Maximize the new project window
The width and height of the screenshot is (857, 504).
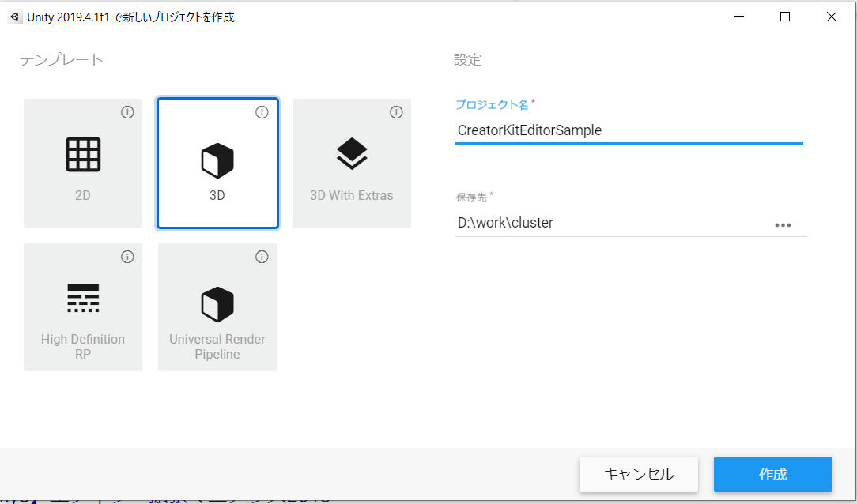[785, 17]
